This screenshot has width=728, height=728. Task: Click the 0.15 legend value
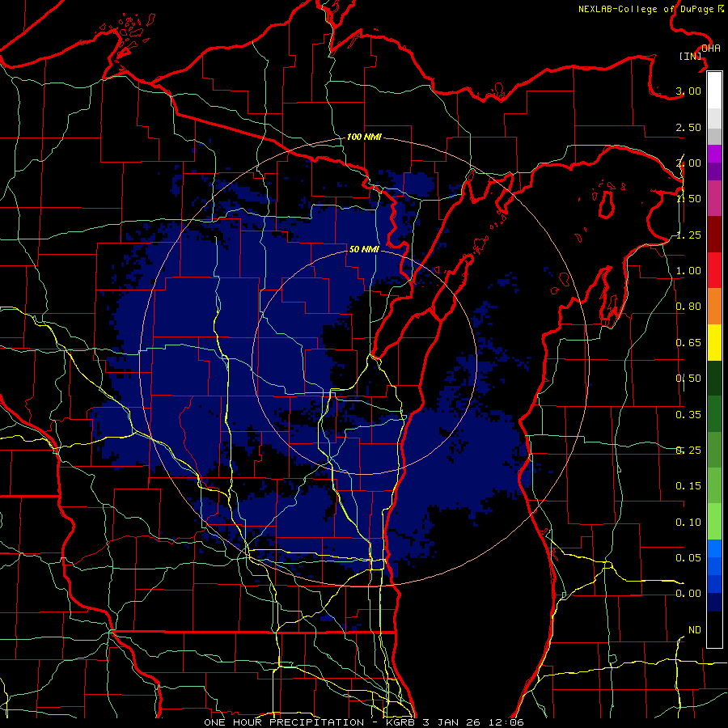tap(688, 486)
